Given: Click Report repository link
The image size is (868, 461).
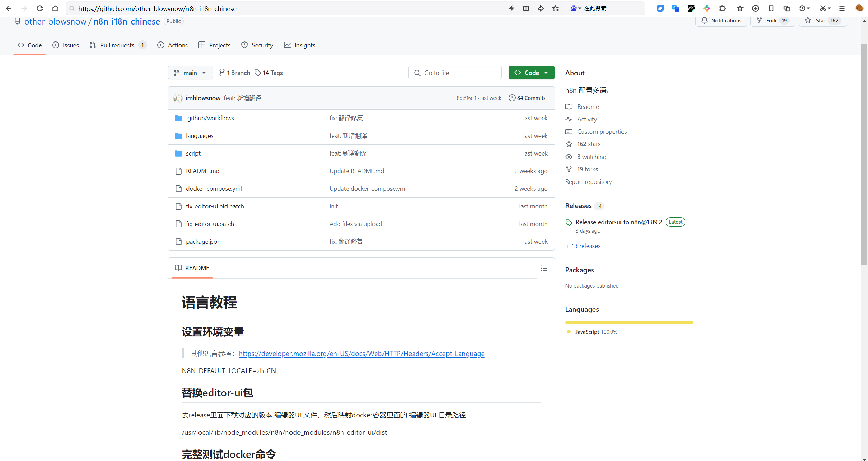Looking at the screenshot, I should (x=588, y=182).
